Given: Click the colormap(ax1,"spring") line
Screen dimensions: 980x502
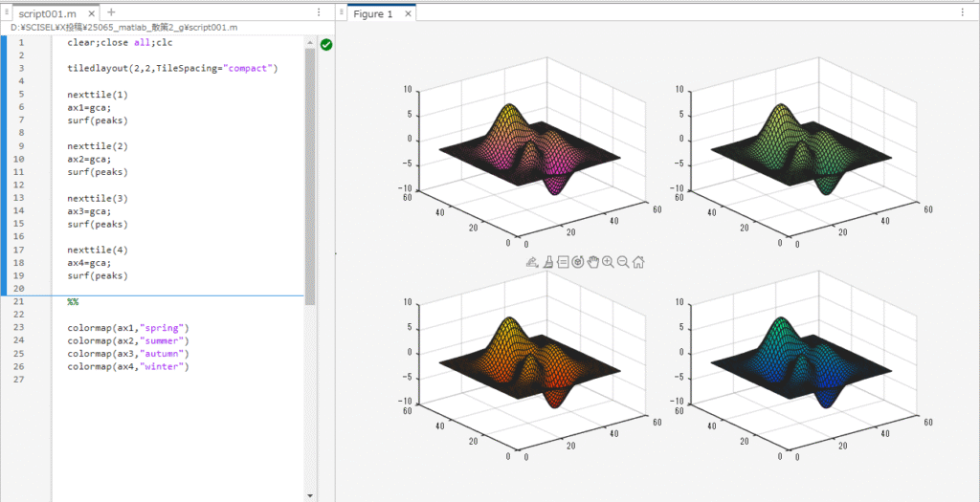Looking at the screenshot, I should pyautogui.click(x=128, y=328).
